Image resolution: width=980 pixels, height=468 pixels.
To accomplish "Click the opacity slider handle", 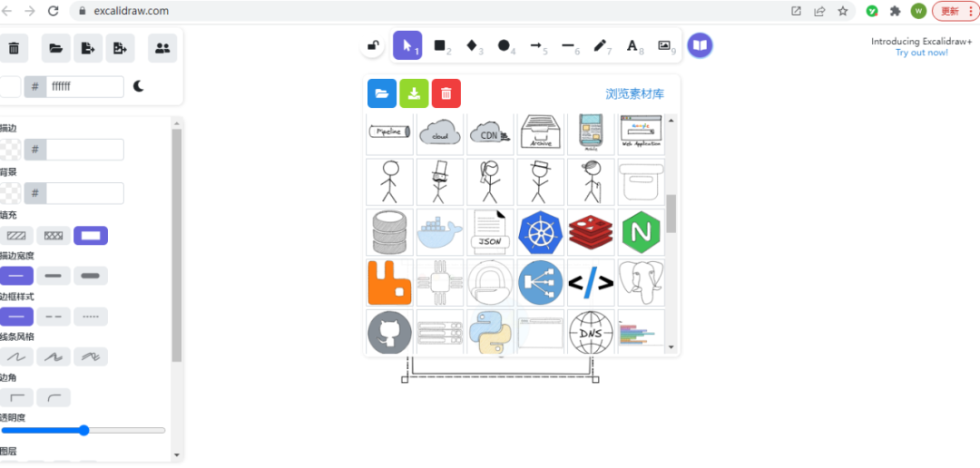I will tap(83, 431).
